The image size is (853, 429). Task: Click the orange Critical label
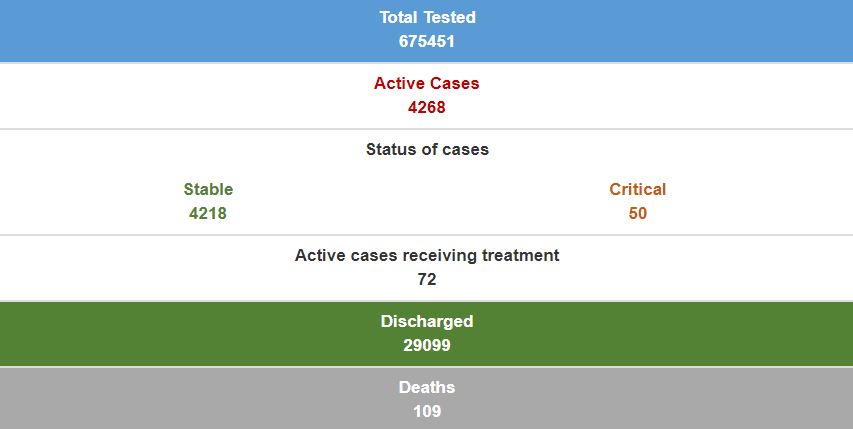tap(638, 189)
